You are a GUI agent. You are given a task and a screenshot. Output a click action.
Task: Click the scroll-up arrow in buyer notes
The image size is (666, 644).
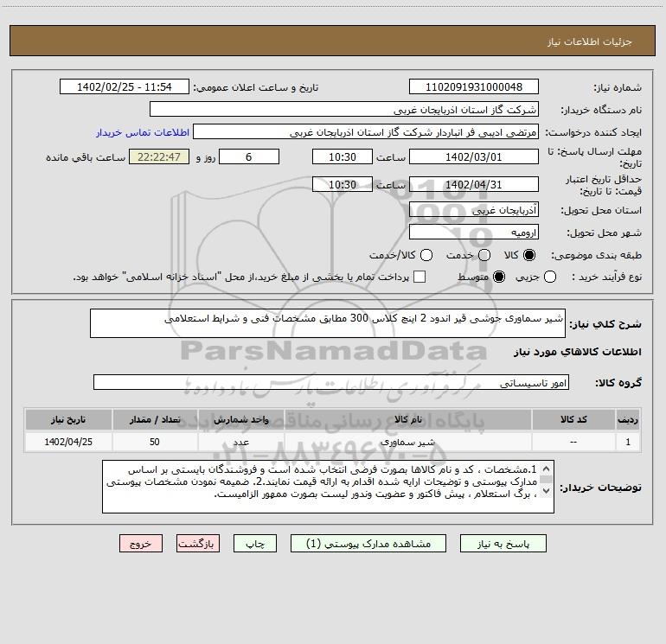point(547,469)
